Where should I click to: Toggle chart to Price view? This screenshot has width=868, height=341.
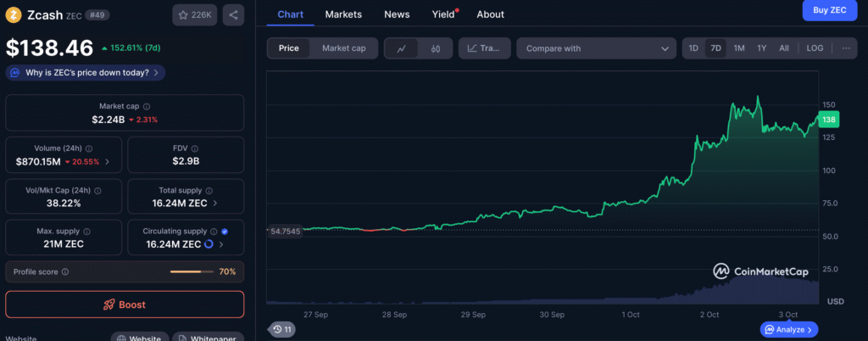click(x=289, y=48)
